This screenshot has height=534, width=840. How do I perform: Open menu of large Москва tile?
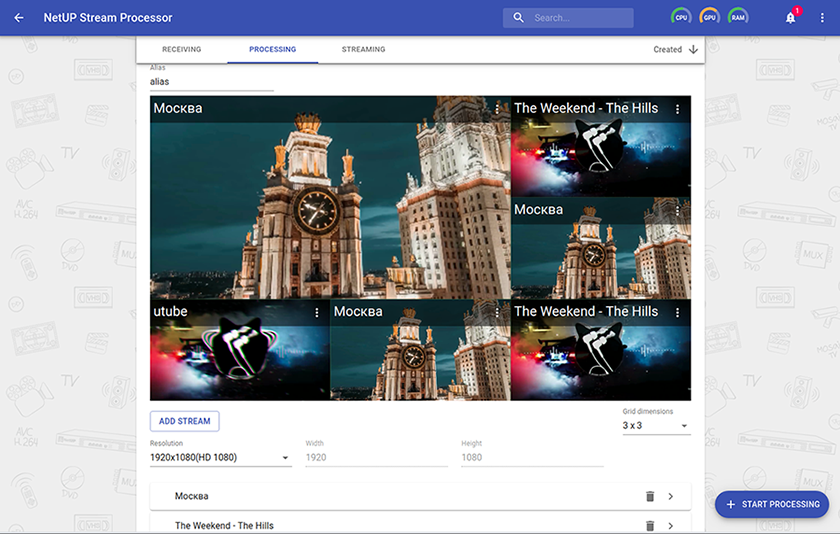497,109
